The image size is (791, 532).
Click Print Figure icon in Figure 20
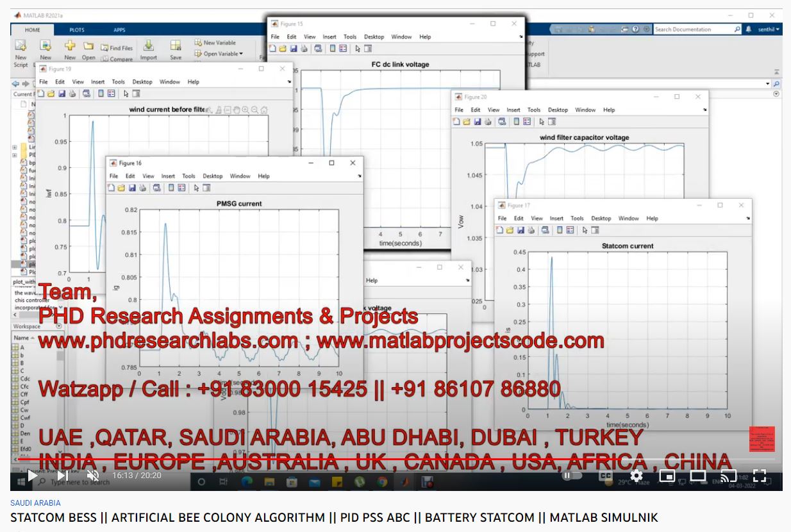pyautogui.click(x=488, y=122)
